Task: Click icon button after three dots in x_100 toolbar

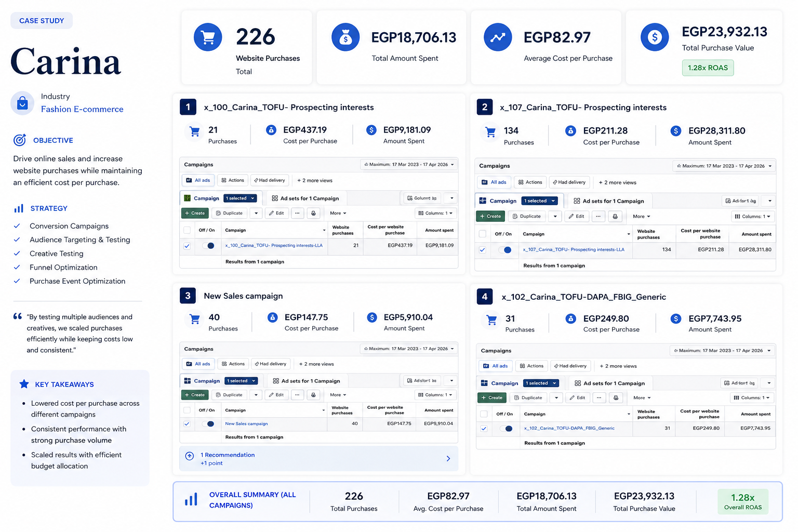Action: click(313, 213)
